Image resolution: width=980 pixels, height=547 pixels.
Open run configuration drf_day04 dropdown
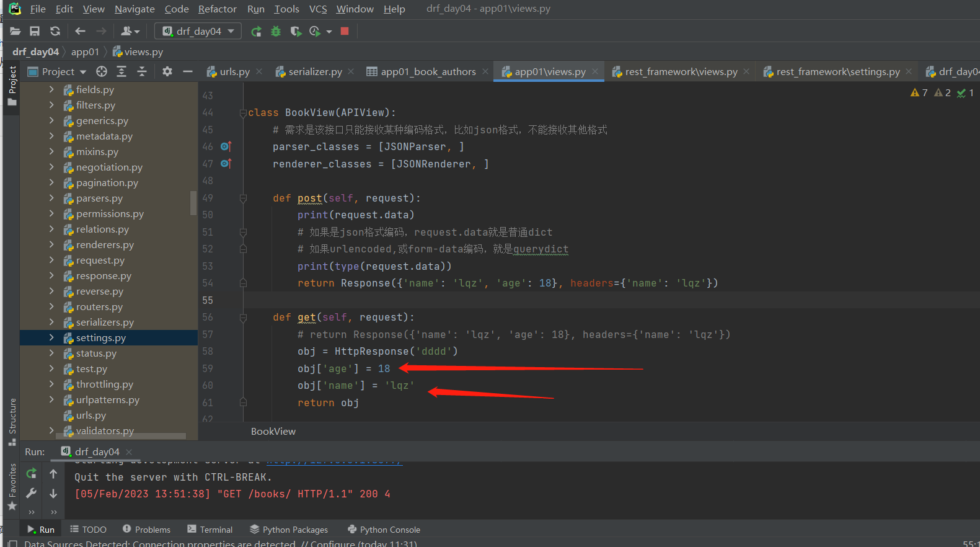tap(198, 31)
